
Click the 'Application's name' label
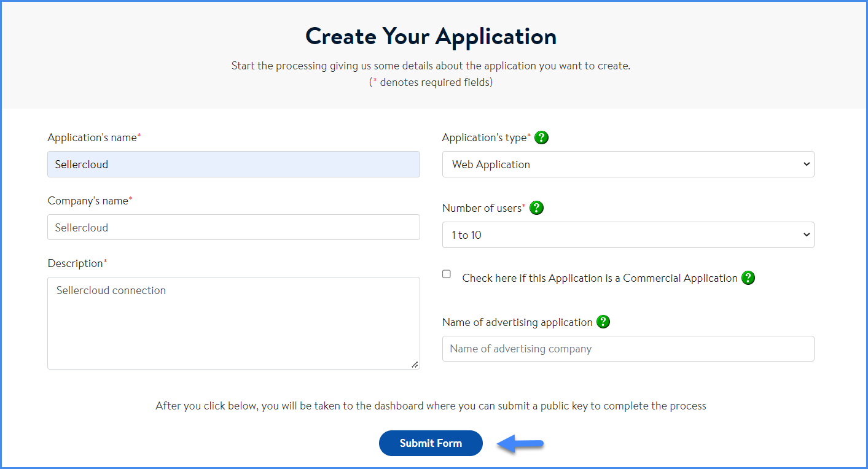94,138
